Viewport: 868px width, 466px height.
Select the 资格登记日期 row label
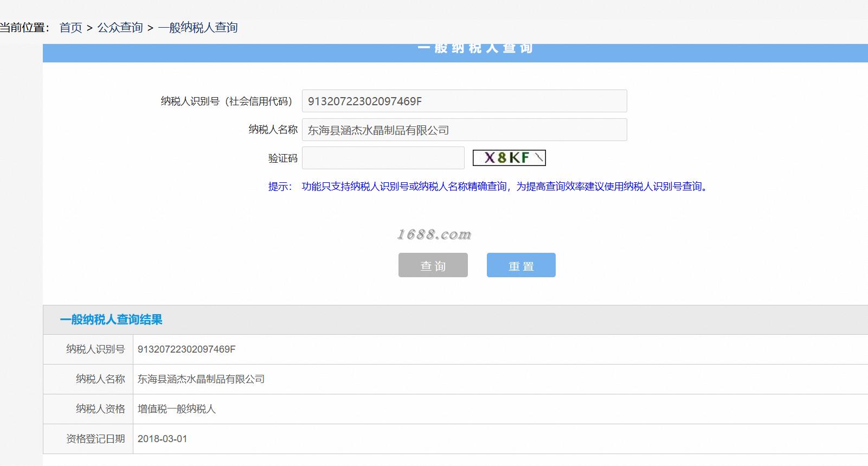coord(95,439)
